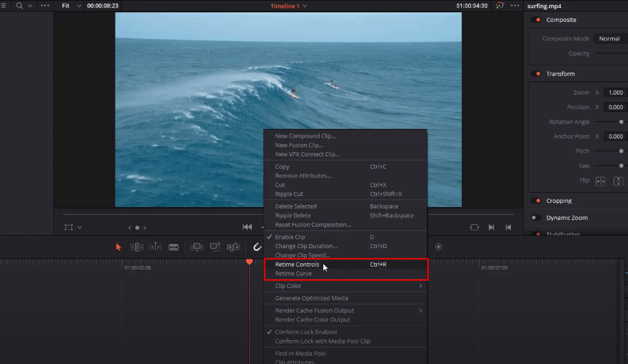Click the red timeline playhead marker
This screenshot has width=628, height=364.
click(x=249, y=262)
